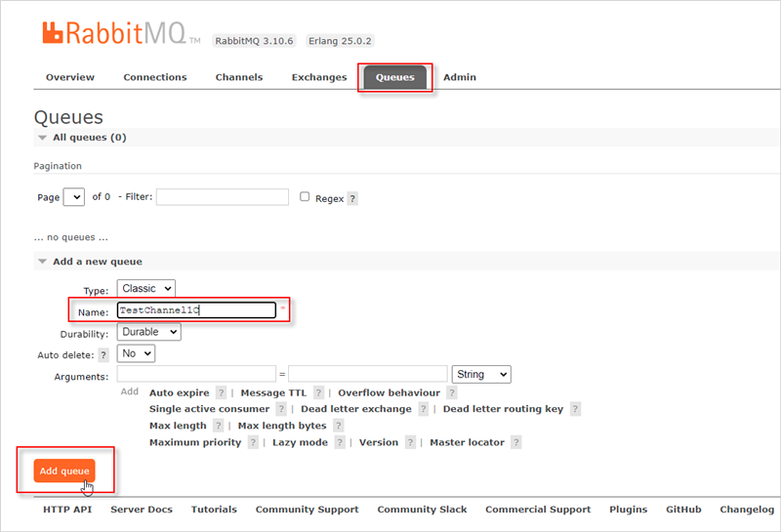Insert Overflow behaviour argument
The height and width of the screenshot is (532, 781).
pos(389,393)
